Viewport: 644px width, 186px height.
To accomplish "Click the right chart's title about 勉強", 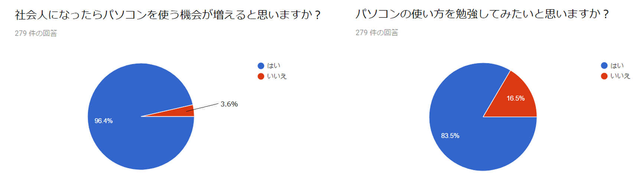I will [482, 14].
